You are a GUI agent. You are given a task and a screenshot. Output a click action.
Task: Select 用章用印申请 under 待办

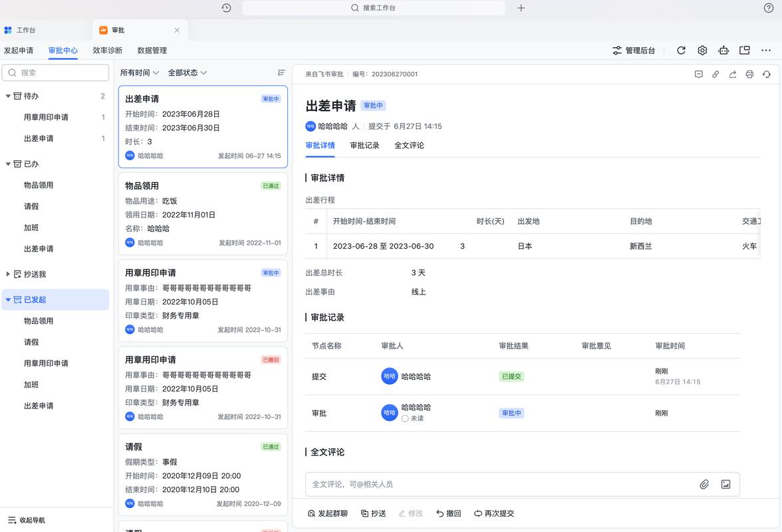55,117
